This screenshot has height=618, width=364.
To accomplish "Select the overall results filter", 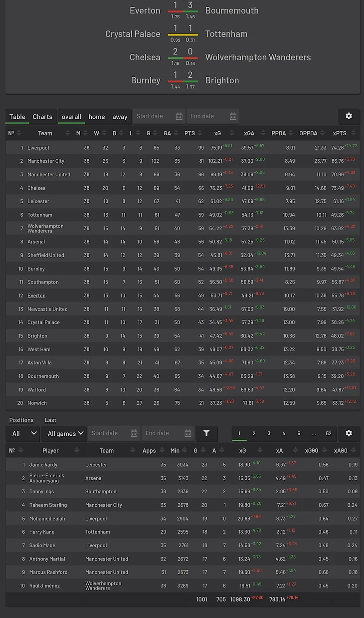I will [71, 117].
